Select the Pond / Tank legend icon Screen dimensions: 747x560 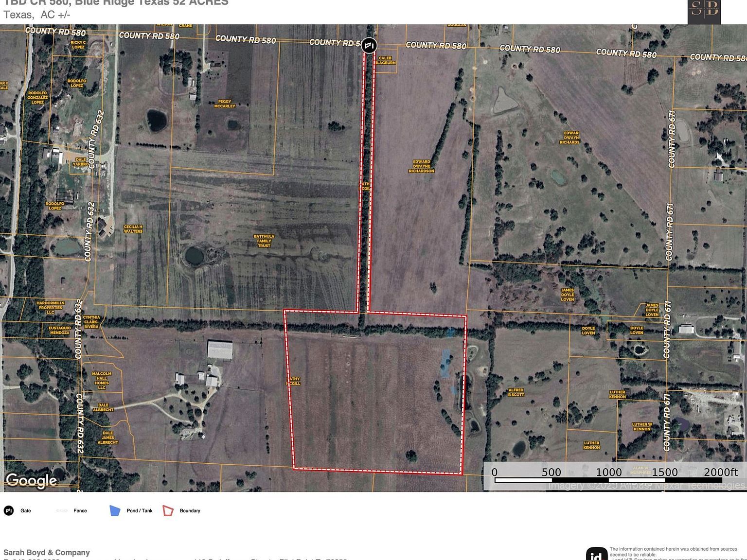(x=115, y=510)
